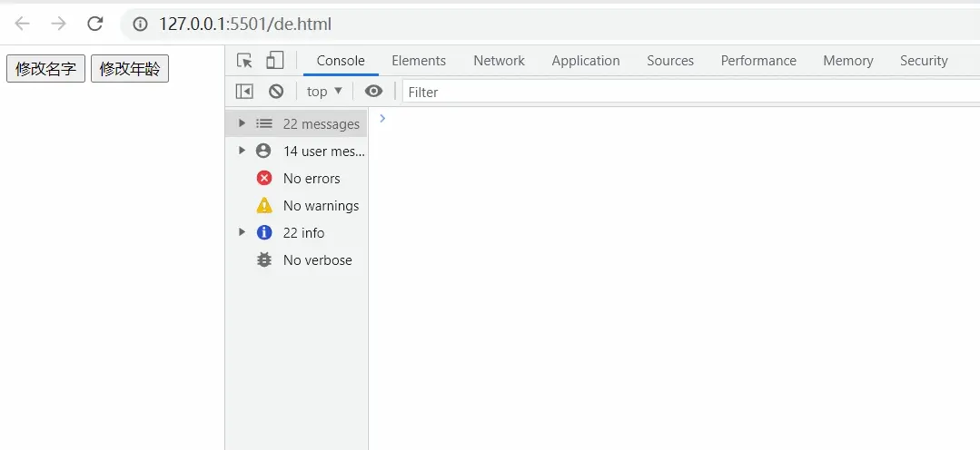Click the address bar URL 127.0.0.1:5501/de.html
The height and width of the screenshot is (450, 980).
245,24
